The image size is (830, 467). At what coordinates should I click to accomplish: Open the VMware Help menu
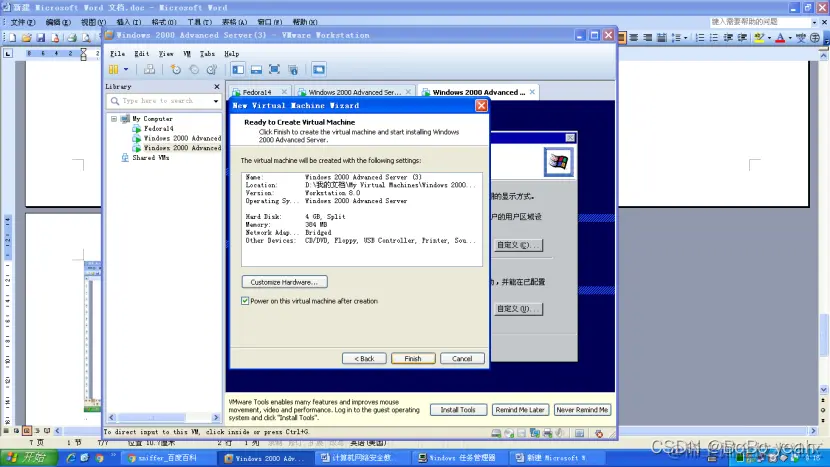232,53
